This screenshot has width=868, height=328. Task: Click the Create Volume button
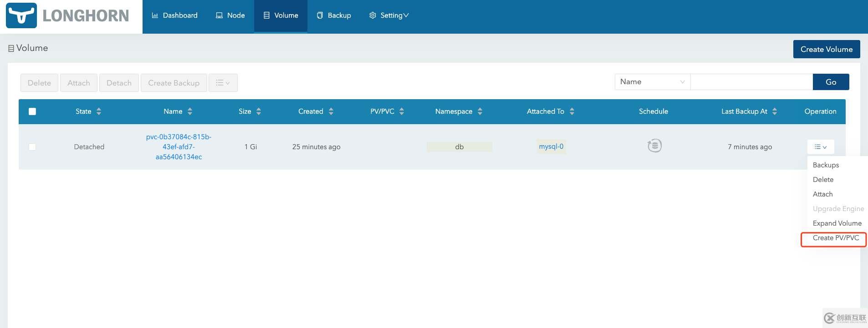[827, 49]
